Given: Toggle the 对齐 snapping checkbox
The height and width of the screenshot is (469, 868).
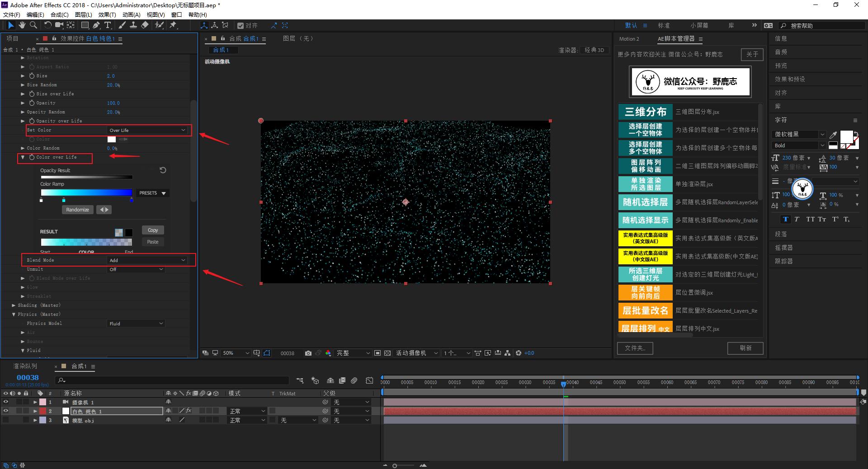Looking at the screenshot, I should [x=241, y=26].
